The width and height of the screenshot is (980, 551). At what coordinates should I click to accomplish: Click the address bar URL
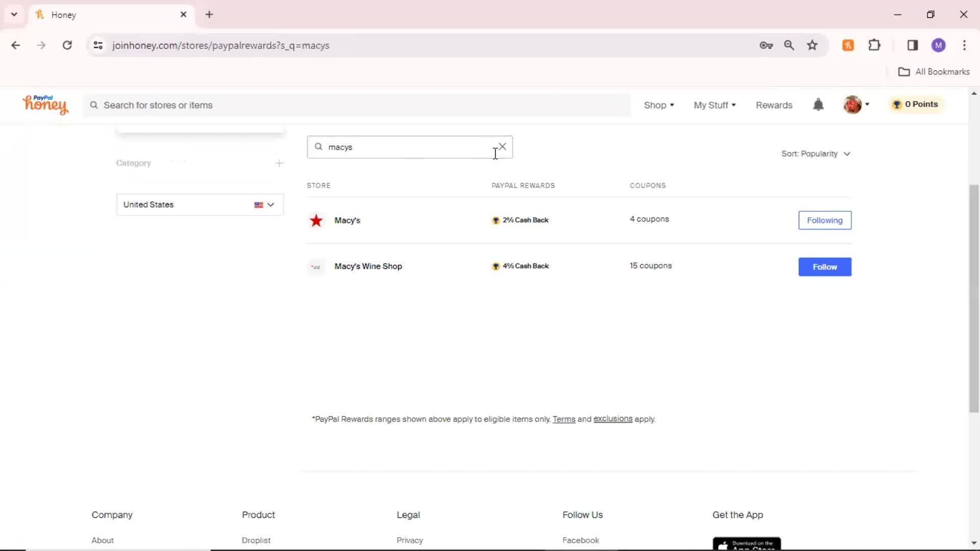tap(220, 45)
